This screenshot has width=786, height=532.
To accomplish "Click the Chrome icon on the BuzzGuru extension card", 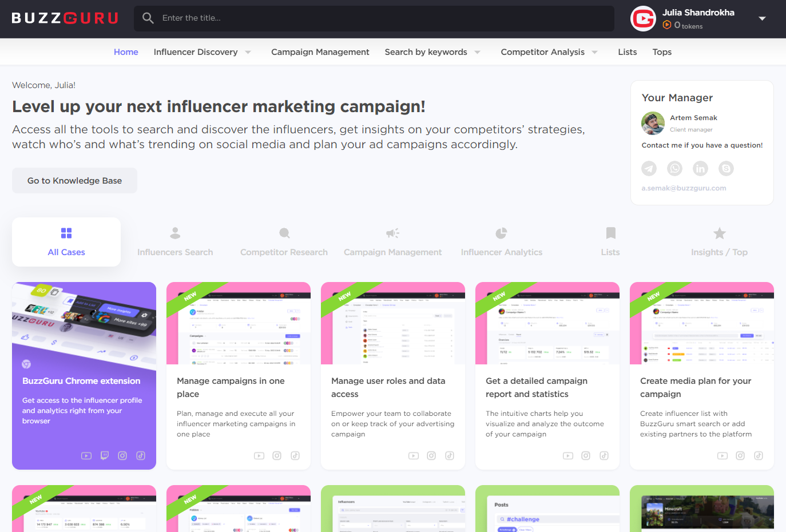I will pyautogui.click(x=26, y=364).
